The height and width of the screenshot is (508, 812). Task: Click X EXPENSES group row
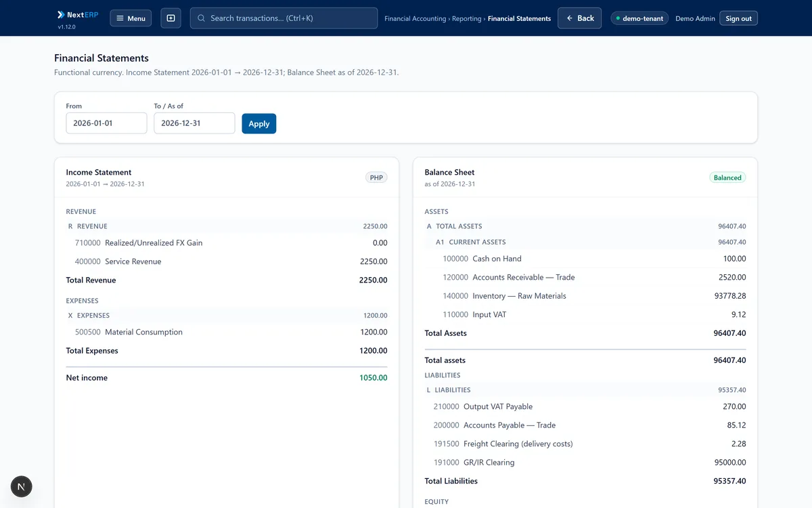click(x=227, y=315)
